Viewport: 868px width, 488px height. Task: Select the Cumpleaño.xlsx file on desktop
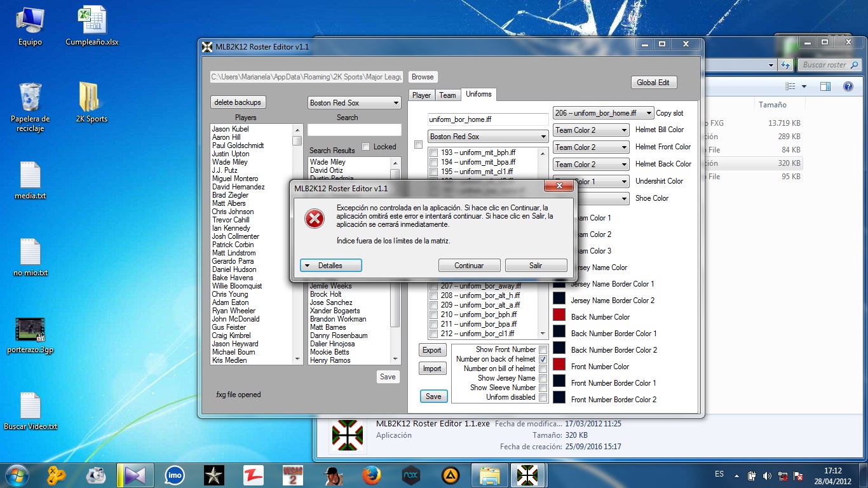coord(92,27)
